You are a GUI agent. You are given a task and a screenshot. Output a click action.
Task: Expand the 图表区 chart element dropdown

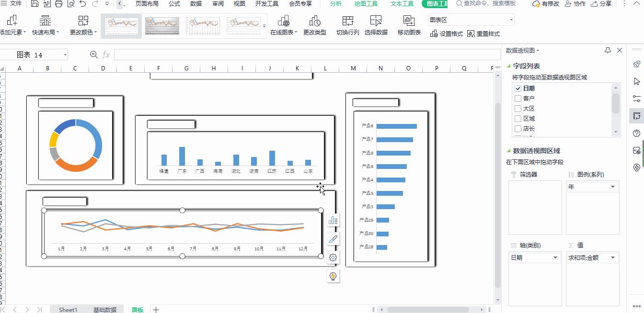point(511,20)
